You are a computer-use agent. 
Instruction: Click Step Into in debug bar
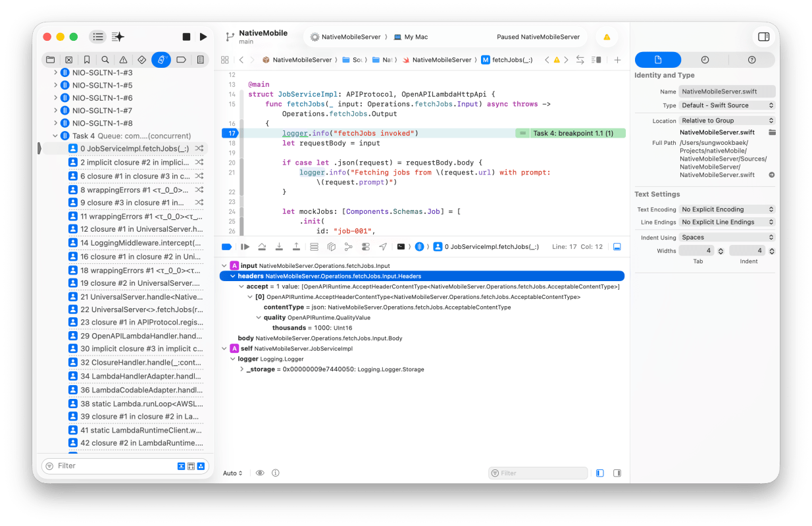279,247
